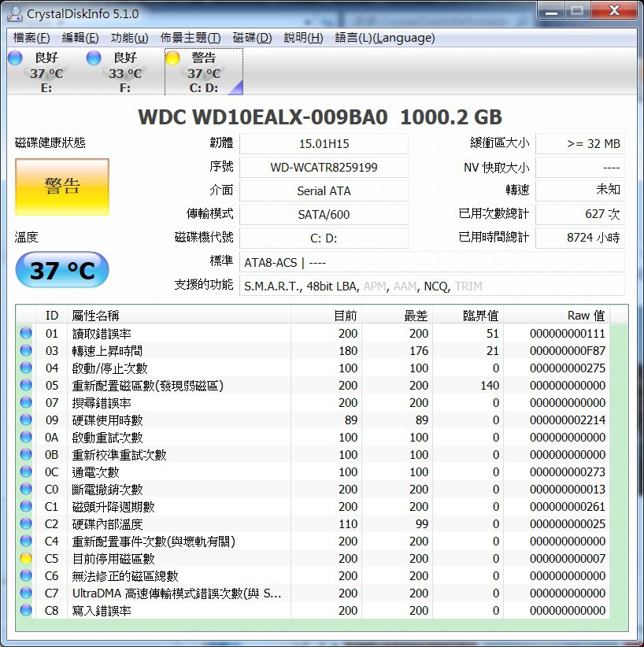Click status orb of attribute C4 重新配置事件次數

[26, 541]
